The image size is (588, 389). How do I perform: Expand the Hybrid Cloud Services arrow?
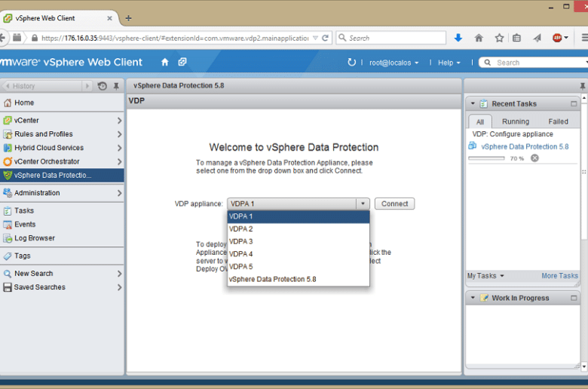[119, 148]
